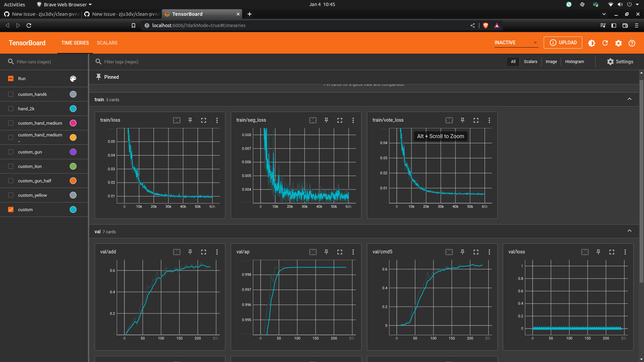This screenshot has height=362, width=644.
Task: Fit train/vote_loss chart domain to data
Action: coord(449,120)
